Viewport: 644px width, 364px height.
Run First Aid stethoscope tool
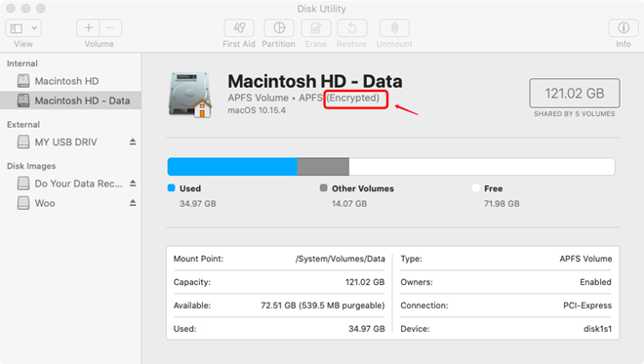pos(239,28)
